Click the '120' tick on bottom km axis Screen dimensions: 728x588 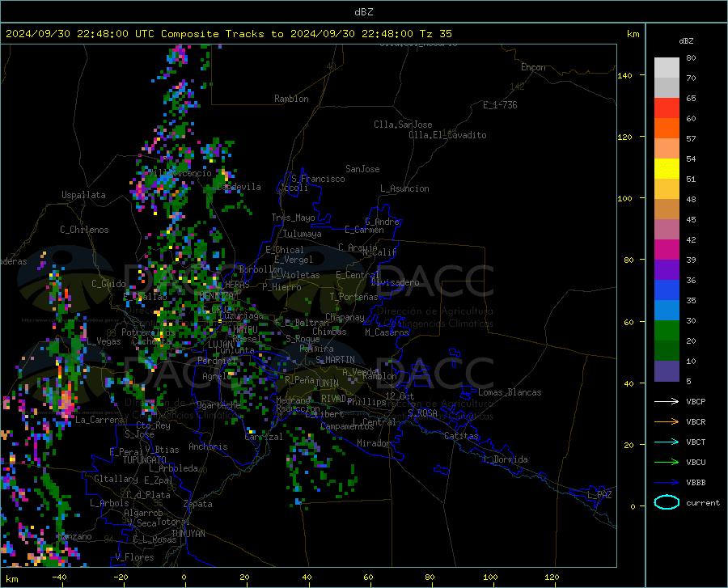(x=552, y=577)
